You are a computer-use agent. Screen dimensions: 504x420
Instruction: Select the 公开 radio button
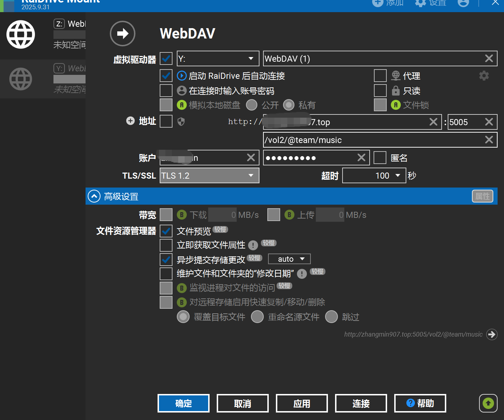(x=252, y=105)
